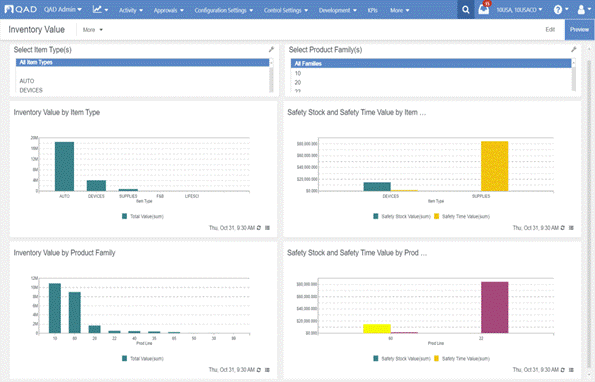The height and width of the screenshot is (382, 595).
Task: Open menu icon of Safety Stock by Prod chart
Action: click(571, 369)
